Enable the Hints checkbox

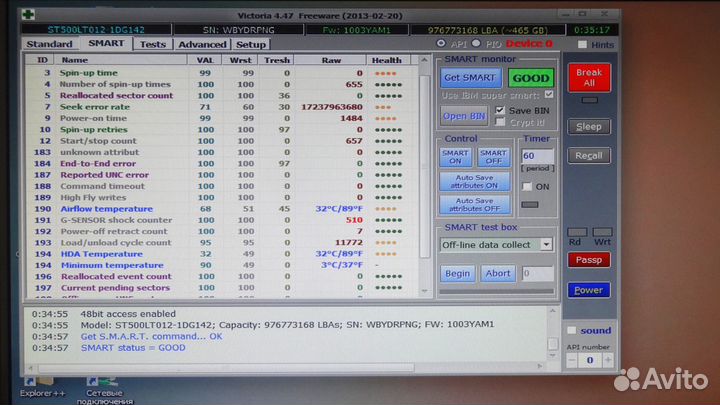[x=583, y=45]
